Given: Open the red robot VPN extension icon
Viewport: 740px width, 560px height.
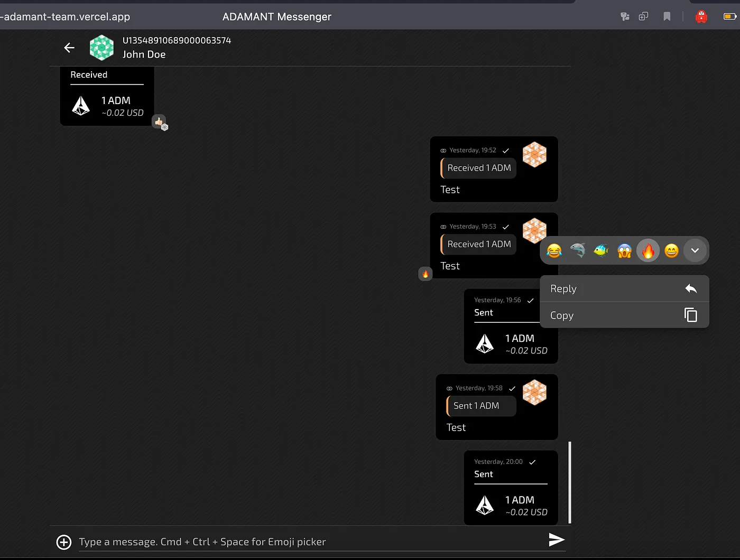Looking at the screenshot, I should pos(701,16).
